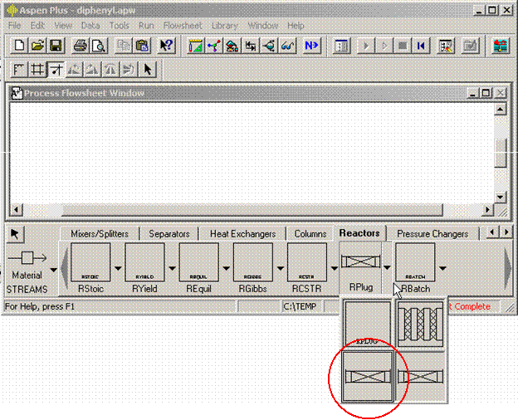The width and height of the screenshot is (518, 420).
Task: Choose the circled RPlug icon in popup
Action: (x=369, y=377)
